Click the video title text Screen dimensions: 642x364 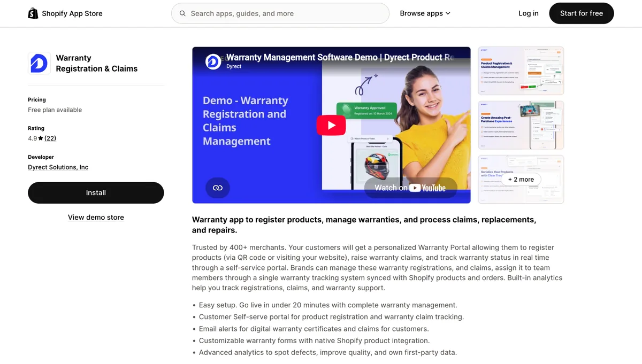click(x=340, y=57)
